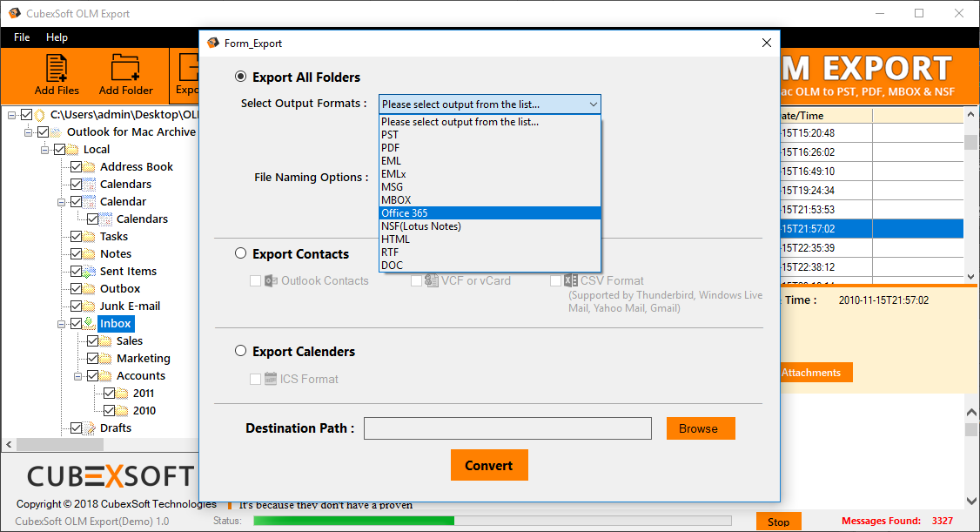
Task: Click the Stop button
Action: pos(779,522)
